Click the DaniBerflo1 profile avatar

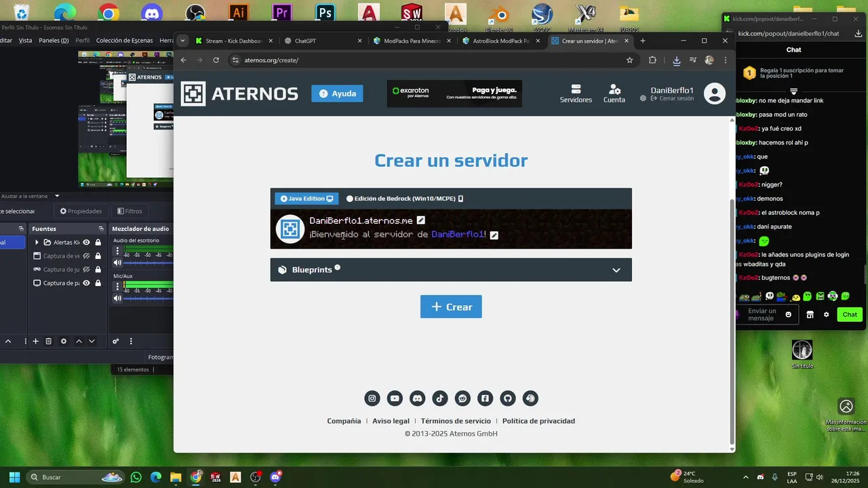(x=714, y=94)
